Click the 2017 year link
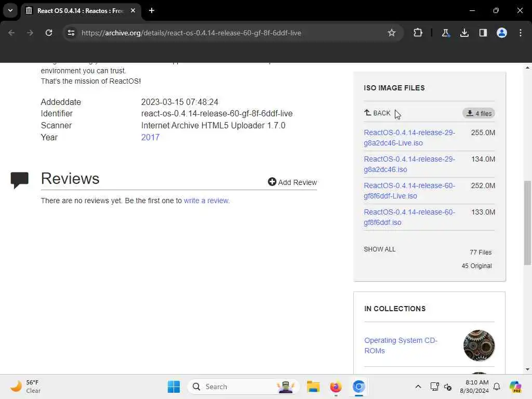Image resolution: width=532 pixels, height=399 pixels. coord(150,137)
